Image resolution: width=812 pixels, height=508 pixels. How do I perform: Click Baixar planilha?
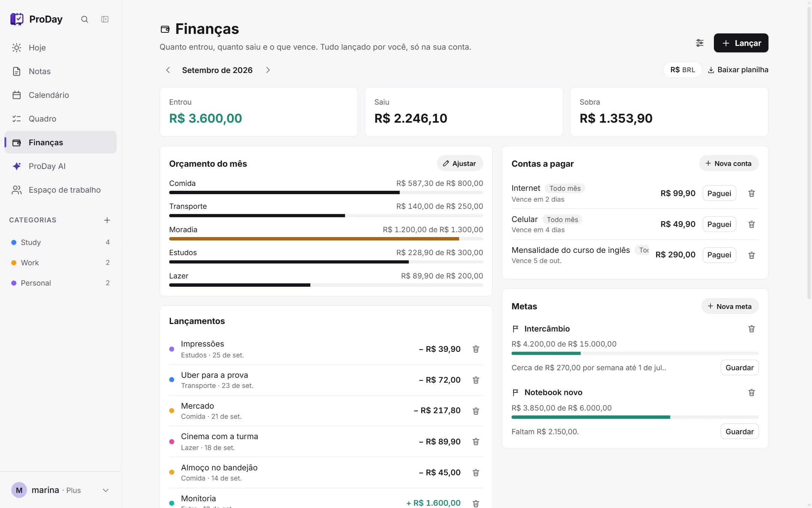tap(738, 70)
